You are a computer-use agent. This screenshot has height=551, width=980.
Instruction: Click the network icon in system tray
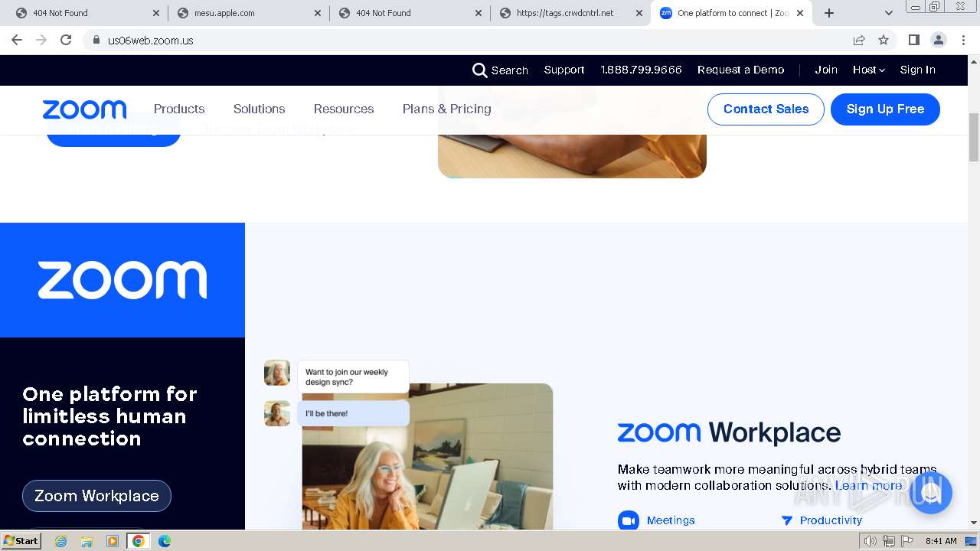pyautogui.click(x=889, y=541)
